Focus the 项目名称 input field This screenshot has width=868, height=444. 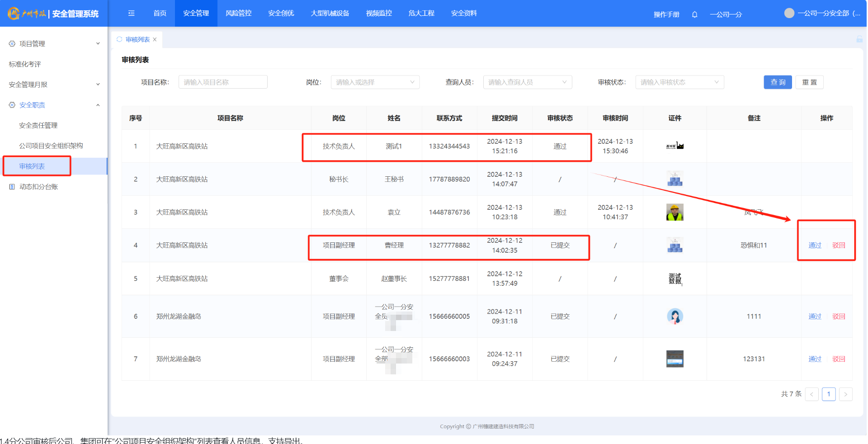(223, 82)
